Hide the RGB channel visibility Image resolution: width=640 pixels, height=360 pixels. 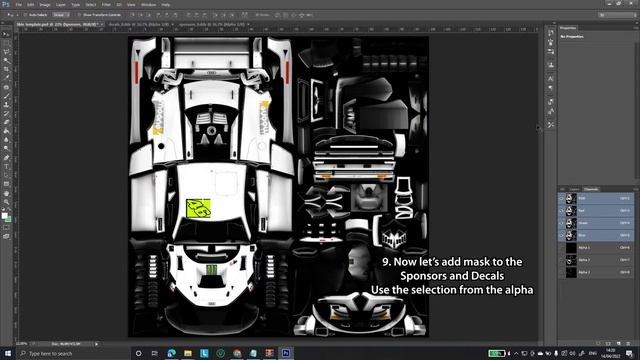(562, 198)
